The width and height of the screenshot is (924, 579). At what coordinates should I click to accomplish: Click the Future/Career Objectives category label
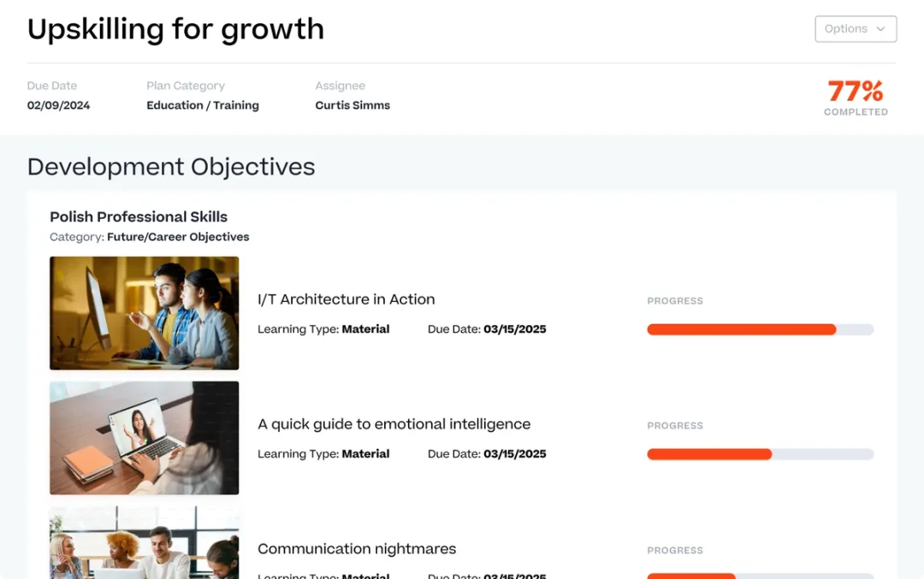[178, 237]
